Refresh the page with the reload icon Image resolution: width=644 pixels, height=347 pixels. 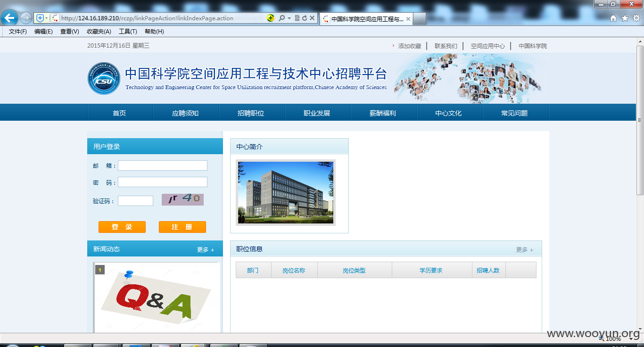[305, 18]
